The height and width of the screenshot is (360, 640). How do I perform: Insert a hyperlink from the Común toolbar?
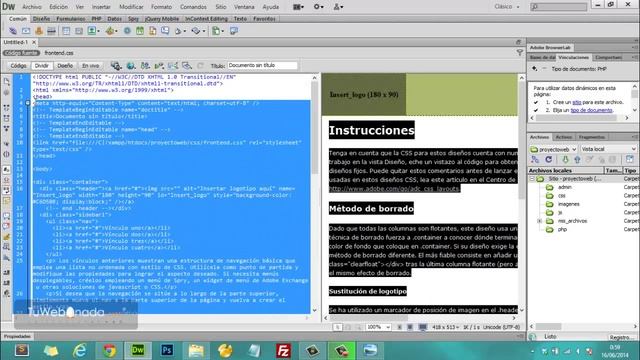(x=13, y=31)
